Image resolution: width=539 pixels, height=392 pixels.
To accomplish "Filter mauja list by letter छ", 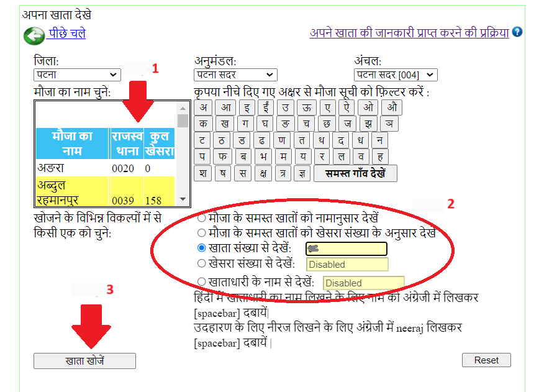I will click(x=327, y=124).
